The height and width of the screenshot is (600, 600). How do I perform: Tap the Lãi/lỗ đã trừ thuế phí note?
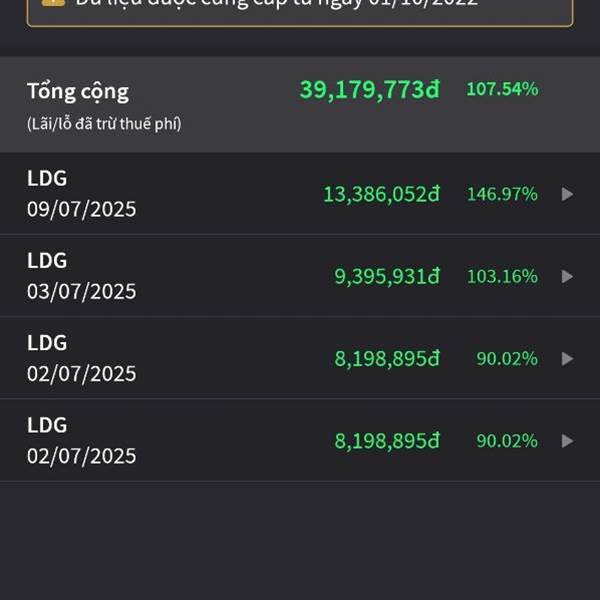104,124
